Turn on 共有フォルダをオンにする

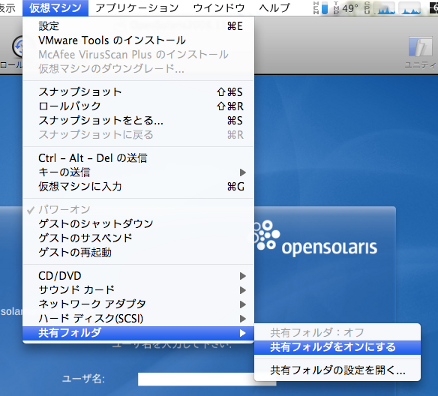(337, 347)
